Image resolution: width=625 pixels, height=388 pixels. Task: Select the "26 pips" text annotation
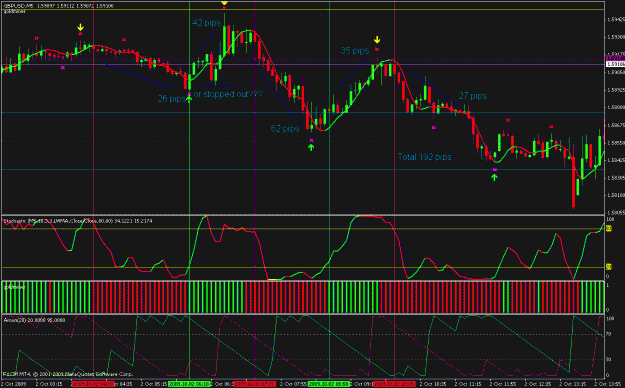click(171, 98)
